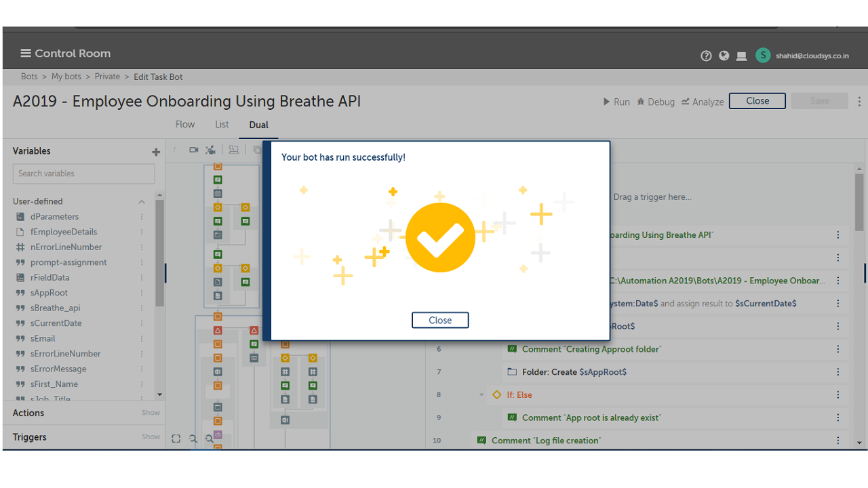Select the sBreathe_api variable
The width and height of the screenshot is (868, 488).
coord(55,308)
